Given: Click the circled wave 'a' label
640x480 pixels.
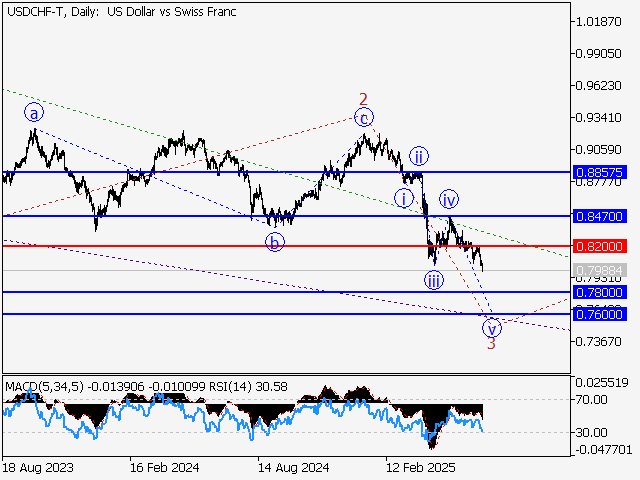Looking at the screenshot, I should (34, 112).
